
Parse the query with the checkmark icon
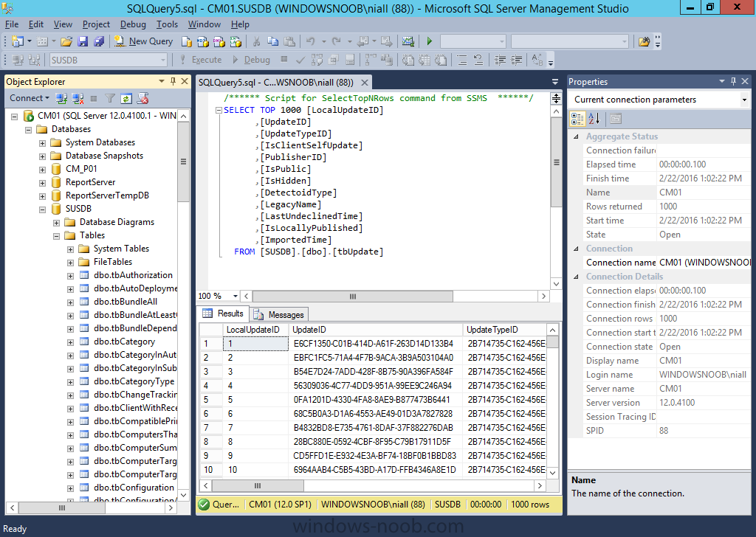[300, 60]
